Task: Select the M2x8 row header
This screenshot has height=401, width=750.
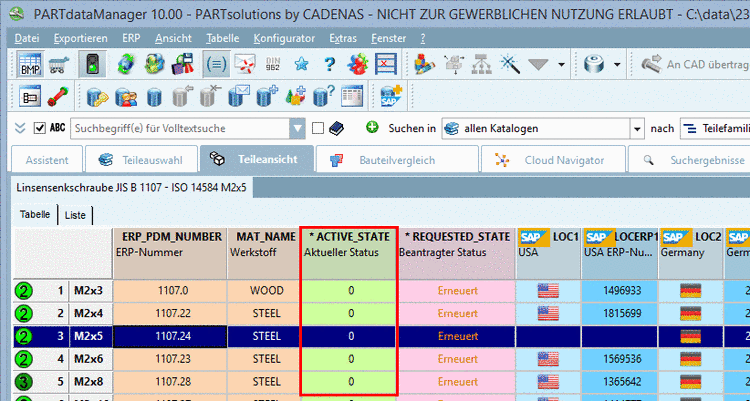Action: (x=88, y=382)
